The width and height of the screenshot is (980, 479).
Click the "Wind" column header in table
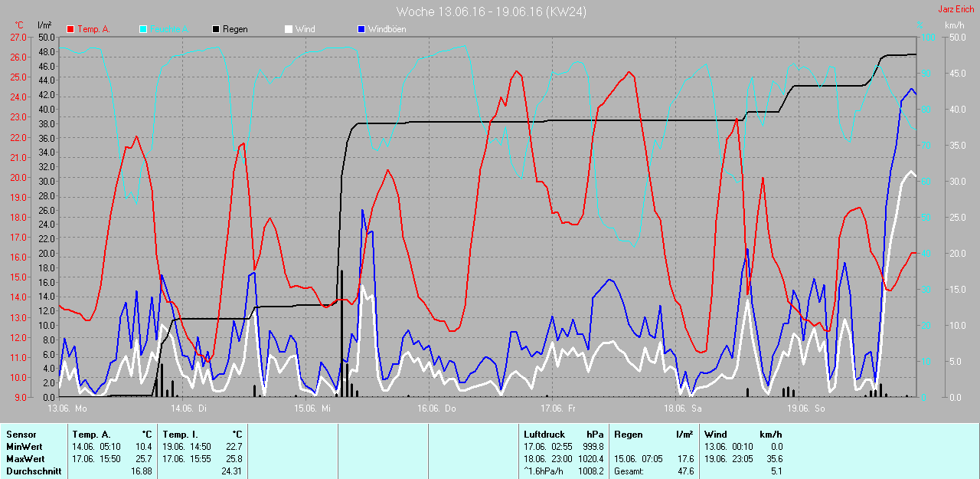(x=716, y=435)
